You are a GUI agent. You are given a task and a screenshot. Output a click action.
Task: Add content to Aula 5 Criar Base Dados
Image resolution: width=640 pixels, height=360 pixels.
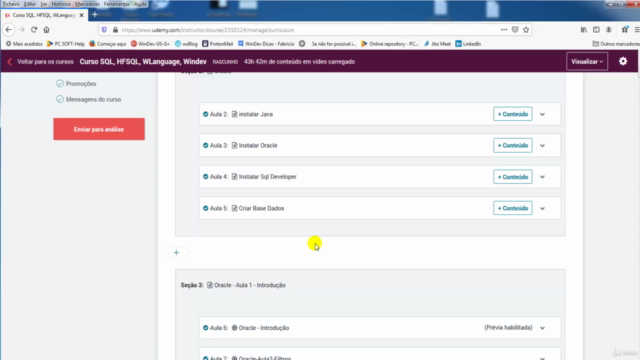pyautogui.click(x=513, y=208)
